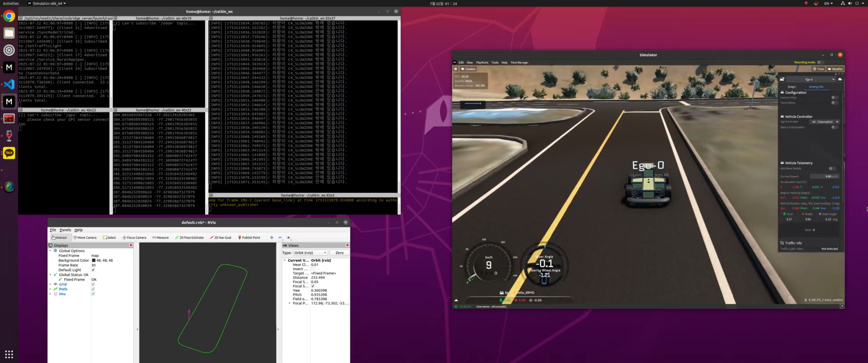Close the RViz Views panel with red icon

[347, 245]
